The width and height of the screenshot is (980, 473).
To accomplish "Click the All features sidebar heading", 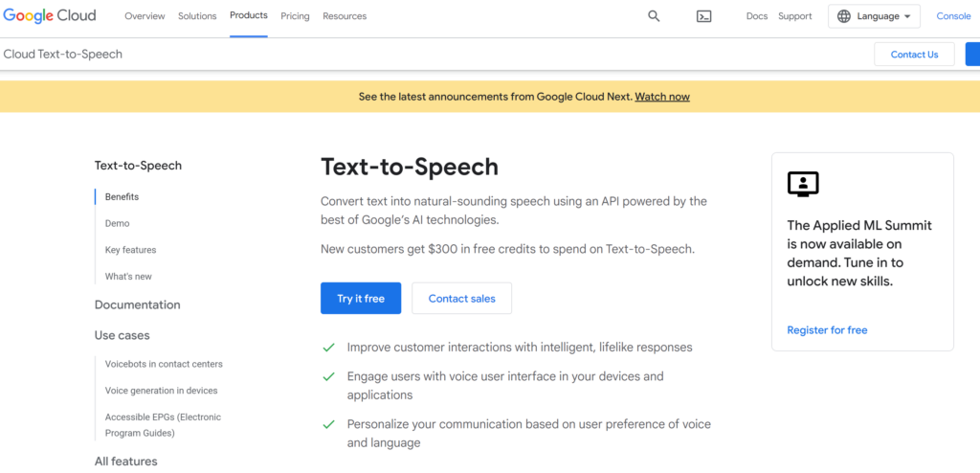I will 125,462.
